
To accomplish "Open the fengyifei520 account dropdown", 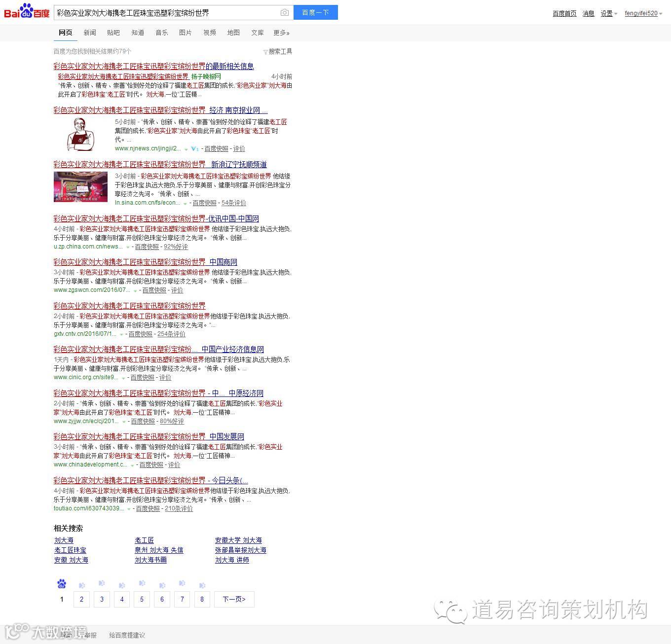I will point(643,13).
